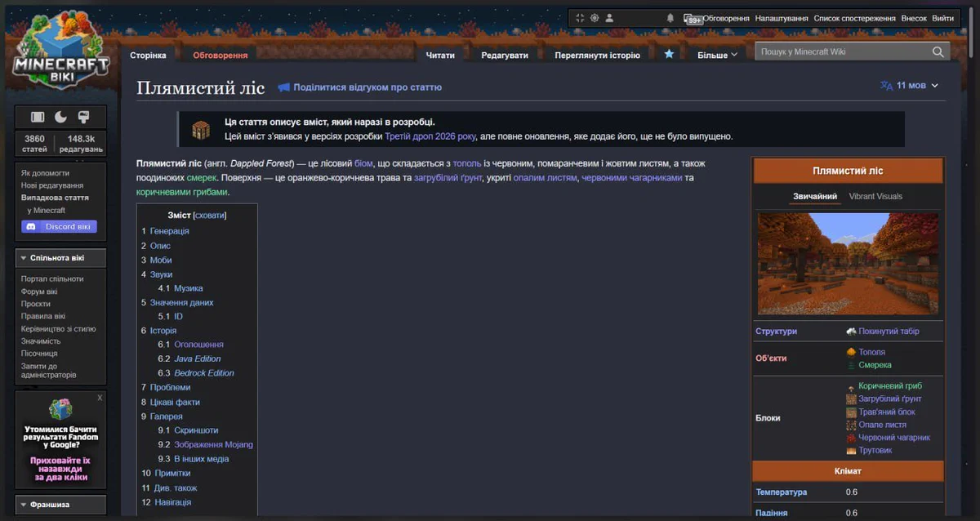Click the fallen leaves block icon
This screenshot has width=980, height=521.
851,425
